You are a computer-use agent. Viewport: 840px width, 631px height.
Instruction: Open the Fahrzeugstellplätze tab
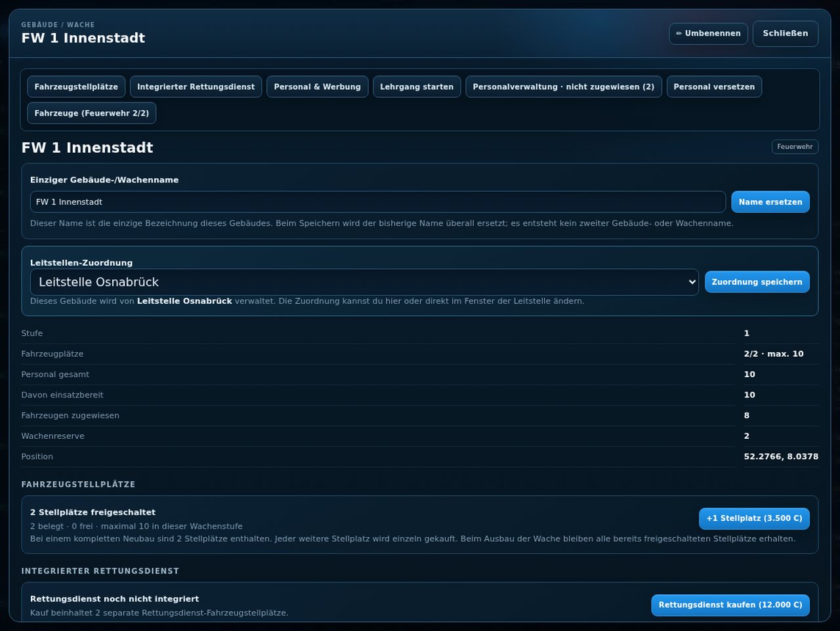point(76,87)
